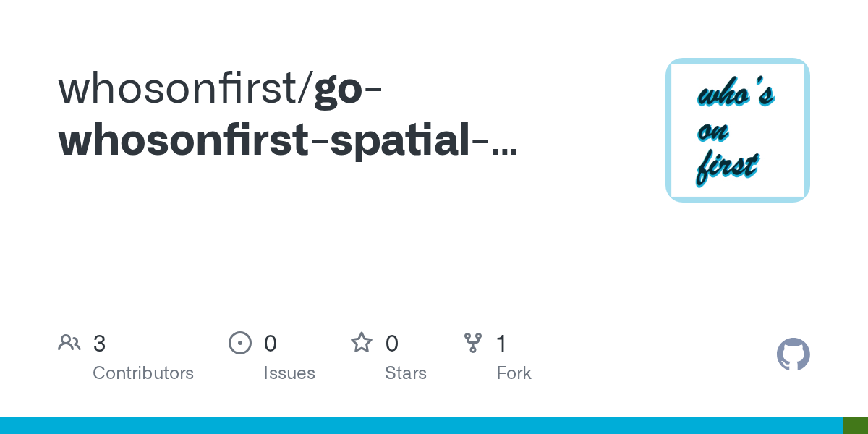Click the stars count 0
Screen dimensions: 868x434
(x=392, y=344)
